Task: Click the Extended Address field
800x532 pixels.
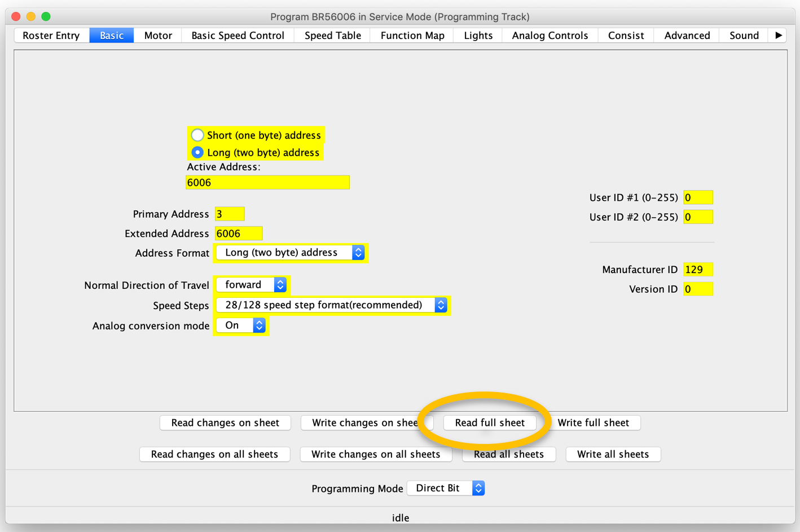Action: [239, 234]
